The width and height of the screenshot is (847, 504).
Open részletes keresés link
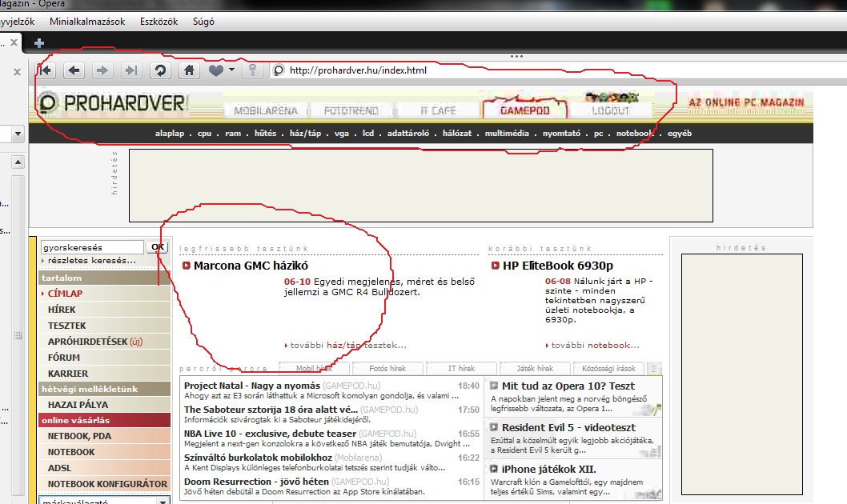[91, 260]
